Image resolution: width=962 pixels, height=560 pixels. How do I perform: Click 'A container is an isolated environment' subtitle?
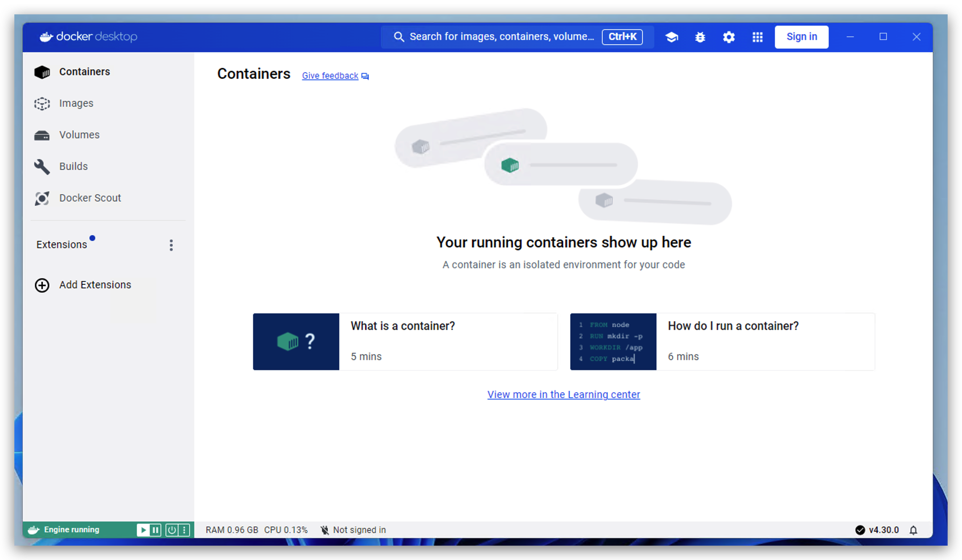[x=564, y=265]
